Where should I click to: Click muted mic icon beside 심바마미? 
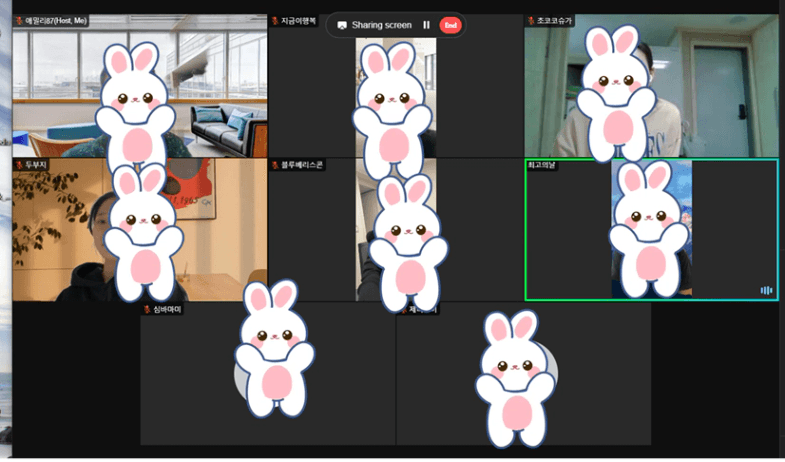147,309
